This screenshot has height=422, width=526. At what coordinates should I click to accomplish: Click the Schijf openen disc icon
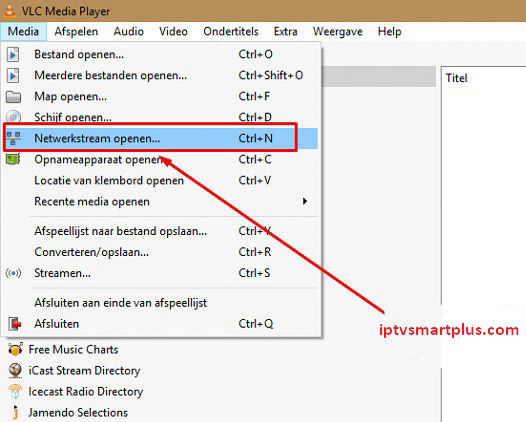click(13, 117)
